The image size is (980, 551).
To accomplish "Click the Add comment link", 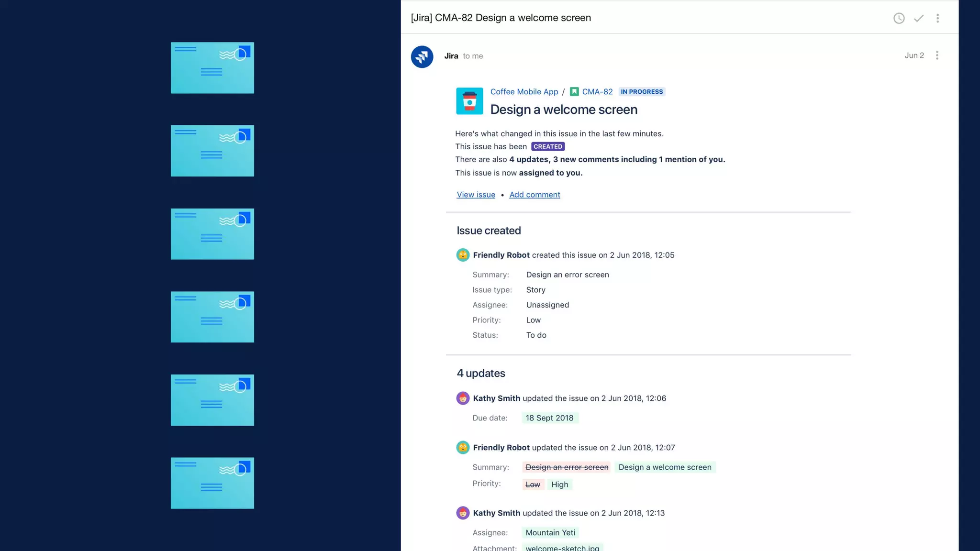I will click(535, 195).
